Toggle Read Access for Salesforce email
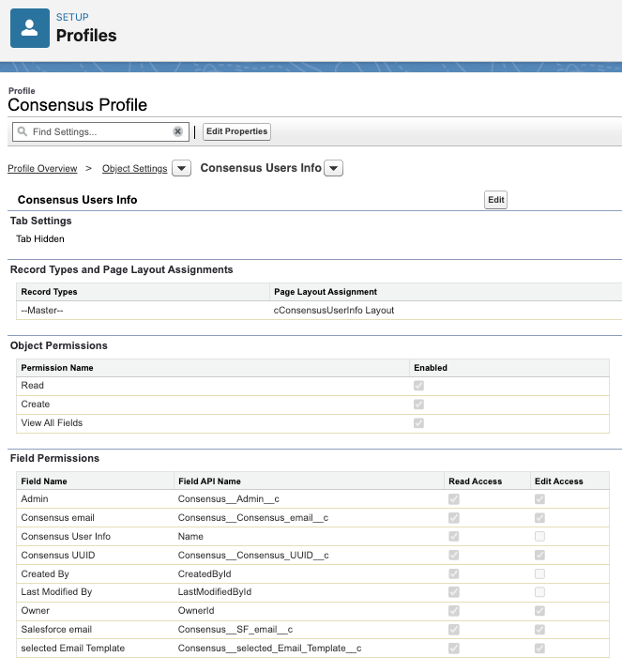The image size is (622, 672). click(454, 630)
